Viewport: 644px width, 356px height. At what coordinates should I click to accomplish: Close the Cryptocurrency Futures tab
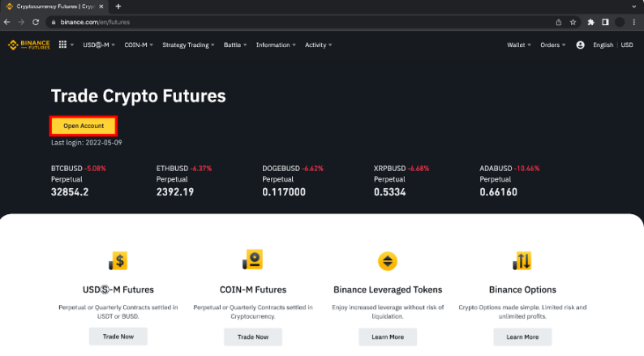[x=101, y=6]
